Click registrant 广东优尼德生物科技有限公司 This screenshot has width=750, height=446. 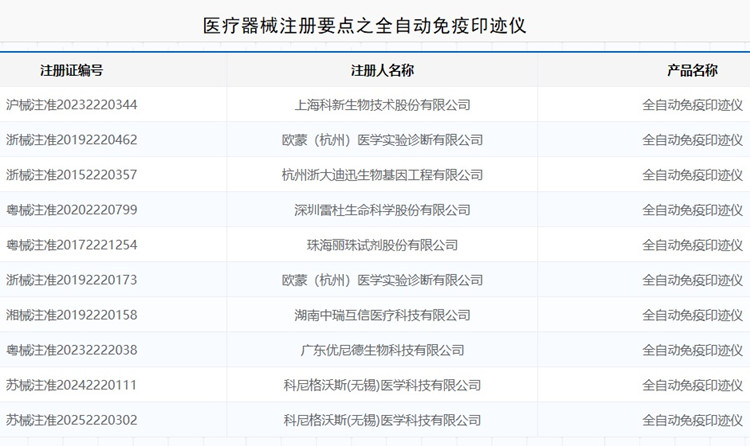pos(382,350)
